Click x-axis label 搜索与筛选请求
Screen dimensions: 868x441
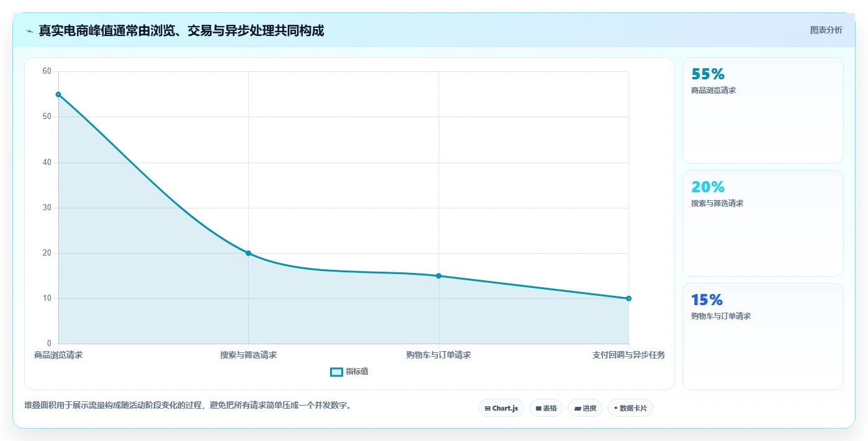248,355
